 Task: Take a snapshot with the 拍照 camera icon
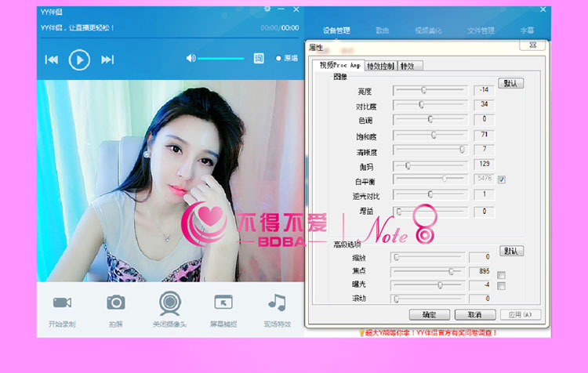click(x=116, y=302)
